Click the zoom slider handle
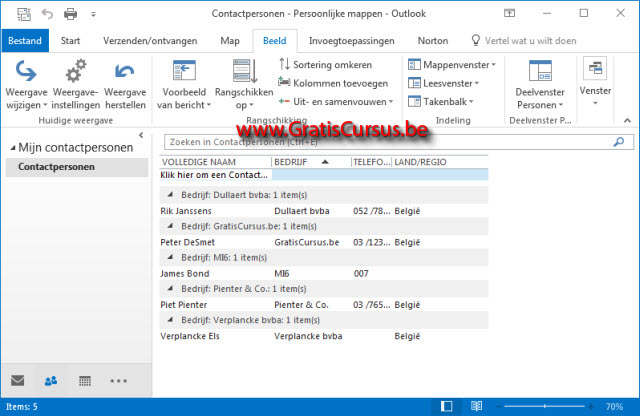 tap(544, 406)
